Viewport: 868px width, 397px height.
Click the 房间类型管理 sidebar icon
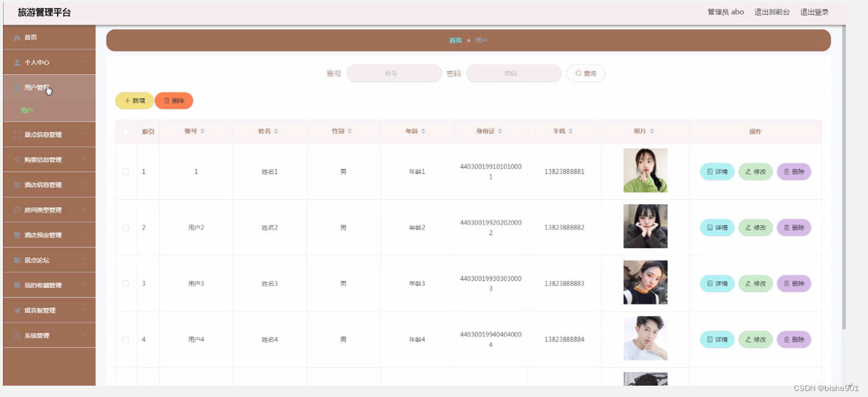coord(17,210)
